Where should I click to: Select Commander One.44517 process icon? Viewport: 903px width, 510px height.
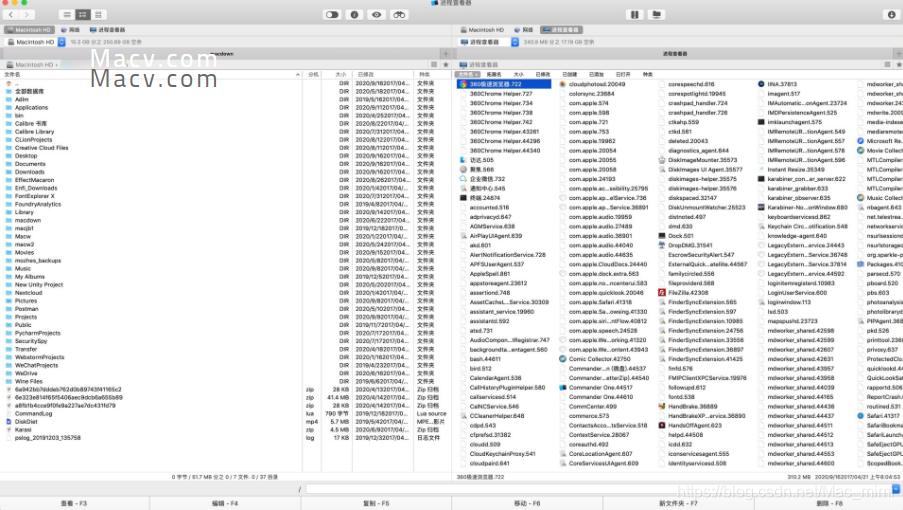tap(563, 387)
